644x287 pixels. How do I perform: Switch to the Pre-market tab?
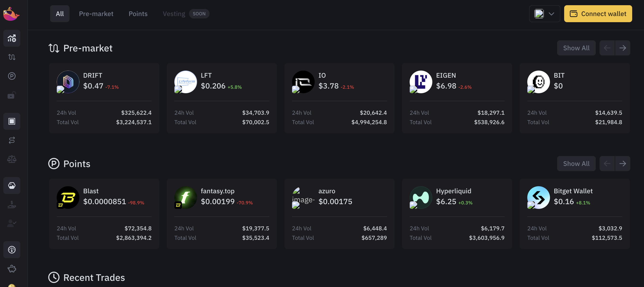96,14
